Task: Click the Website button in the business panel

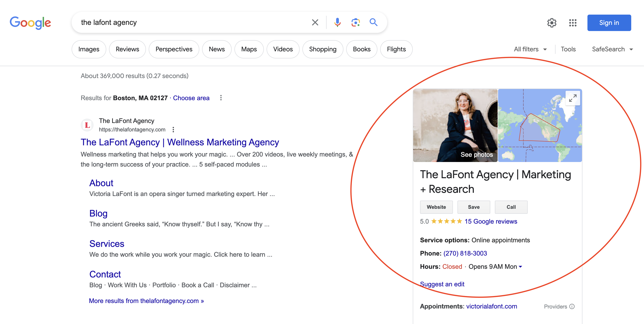Action: (436, 207)
